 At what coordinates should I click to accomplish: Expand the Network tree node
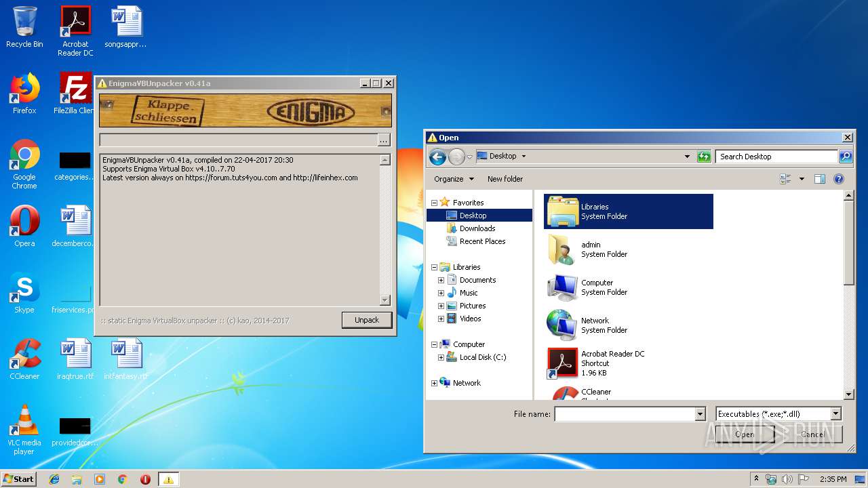(x=434, y=383)
